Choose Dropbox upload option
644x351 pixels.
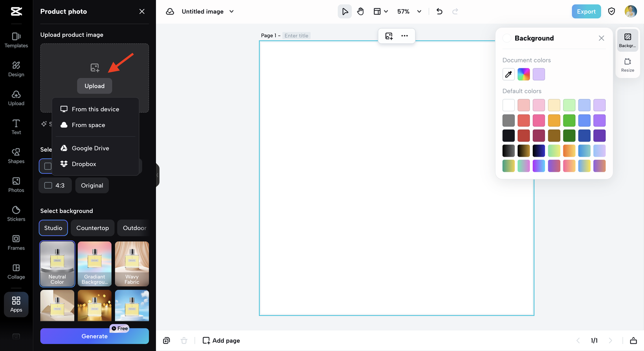point(96,164)
